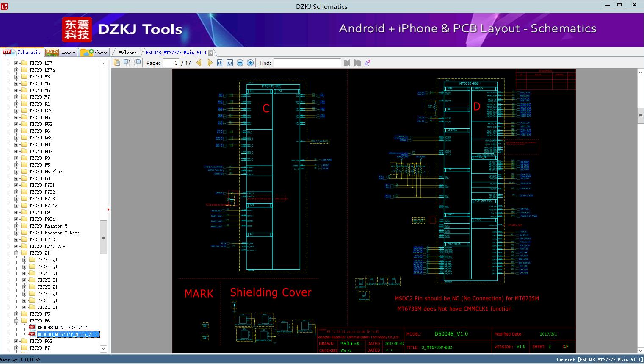Viewport: 644px width, 364px height.
Task: Zoom in with the plus icon
Action: 250,63
